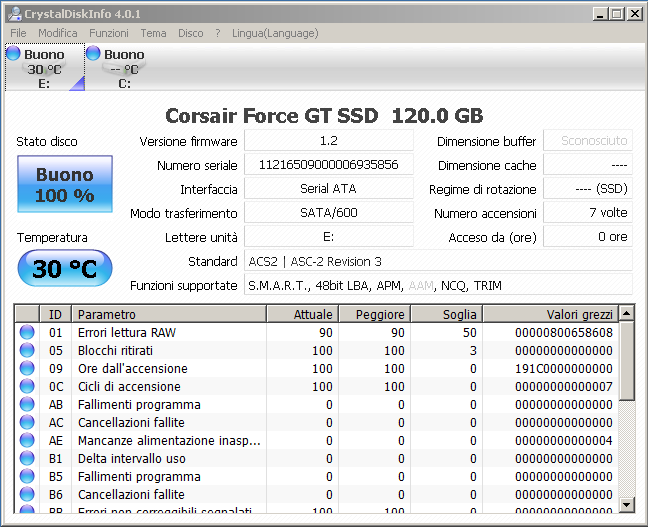Click the status orb for Blocchi ritirati
This screenshot has width=648, height=527.
pyautogui.click(x=27, y=350)
